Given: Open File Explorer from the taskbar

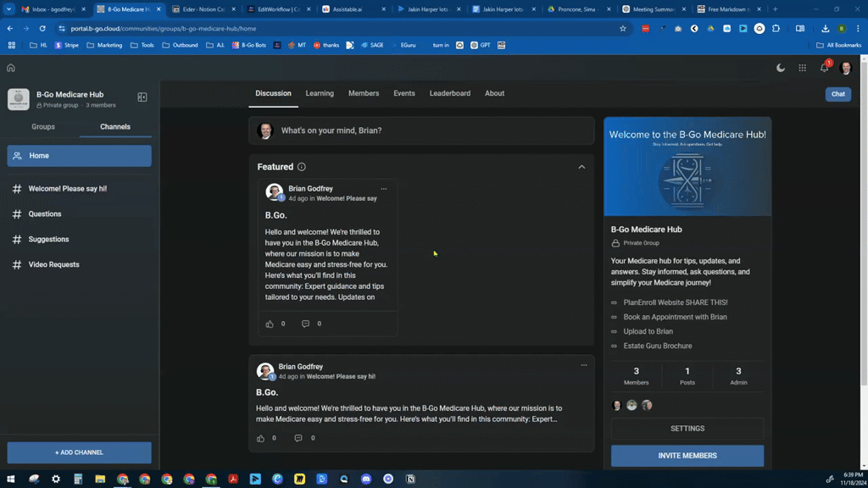Looking at the screenshot, I should point(100,480).
